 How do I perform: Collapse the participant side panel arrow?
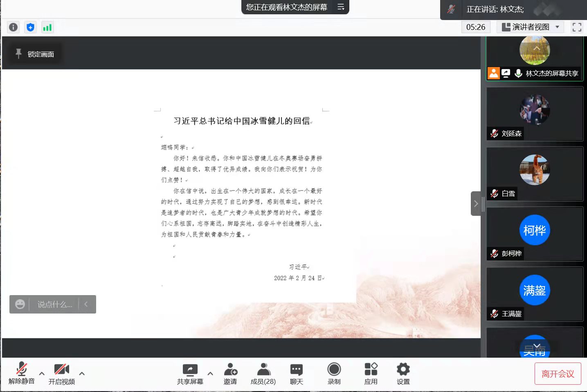pos(476,204)
